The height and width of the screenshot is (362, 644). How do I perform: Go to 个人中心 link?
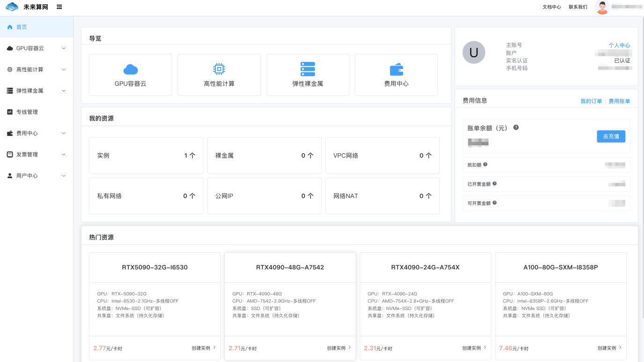619,45
